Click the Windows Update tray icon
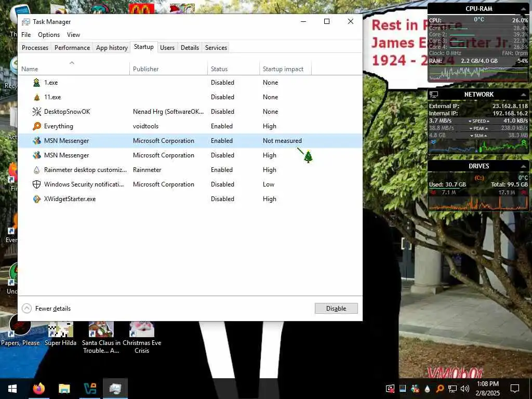This screenshot has width=532, height=399. [390, 389]
